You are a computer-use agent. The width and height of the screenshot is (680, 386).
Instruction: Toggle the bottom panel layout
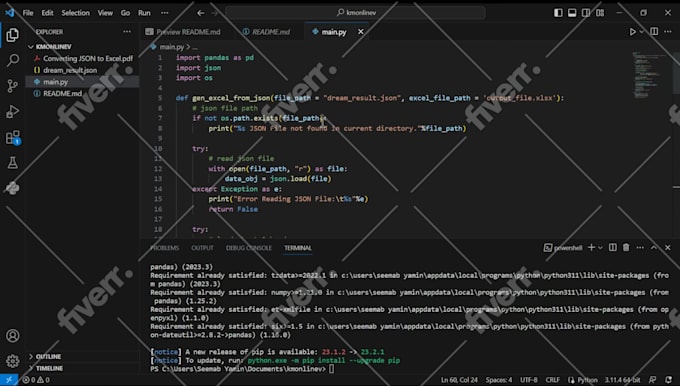point(572,13)
